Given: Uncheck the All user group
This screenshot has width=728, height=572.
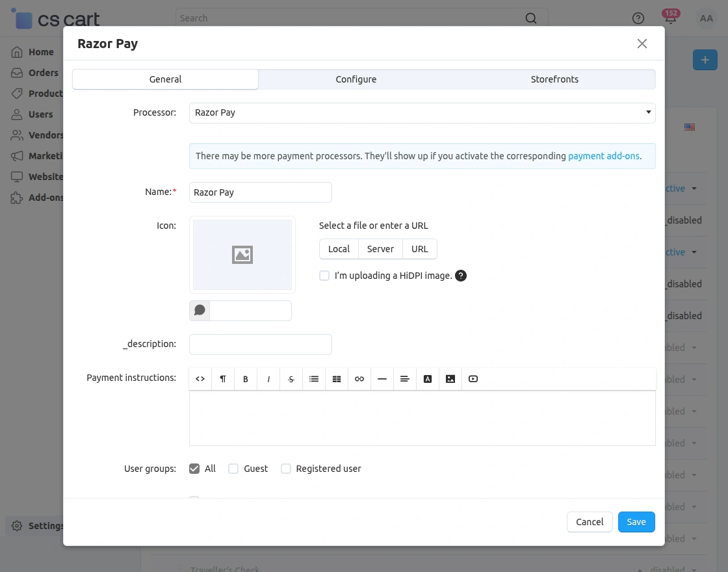Looking at the screenshot, I should pyautogui.click(x=194, y=468).
